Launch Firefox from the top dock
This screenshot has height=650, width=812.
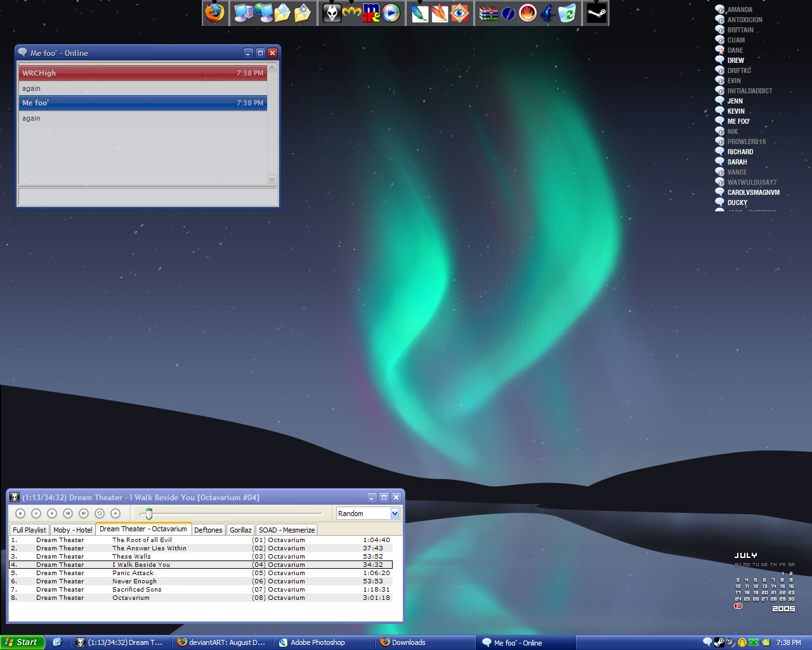click(x=214, y=13)
